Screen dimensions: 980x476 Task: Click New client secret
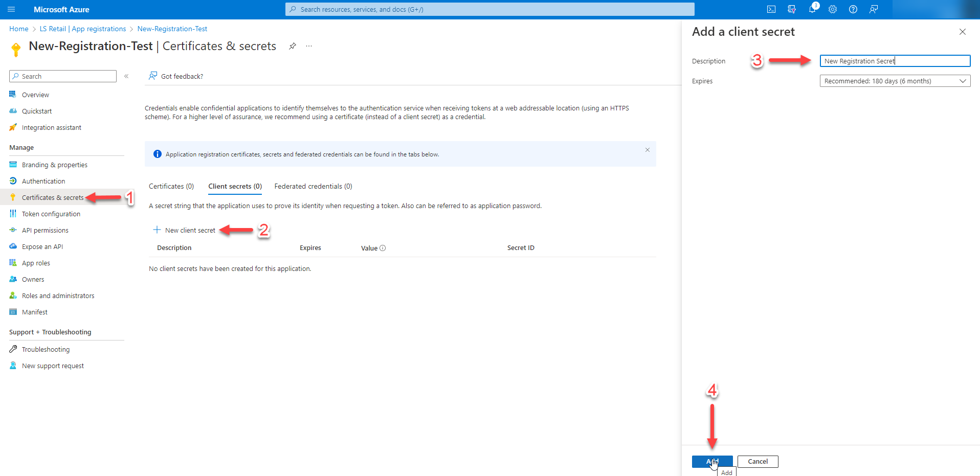pos(185,230)
